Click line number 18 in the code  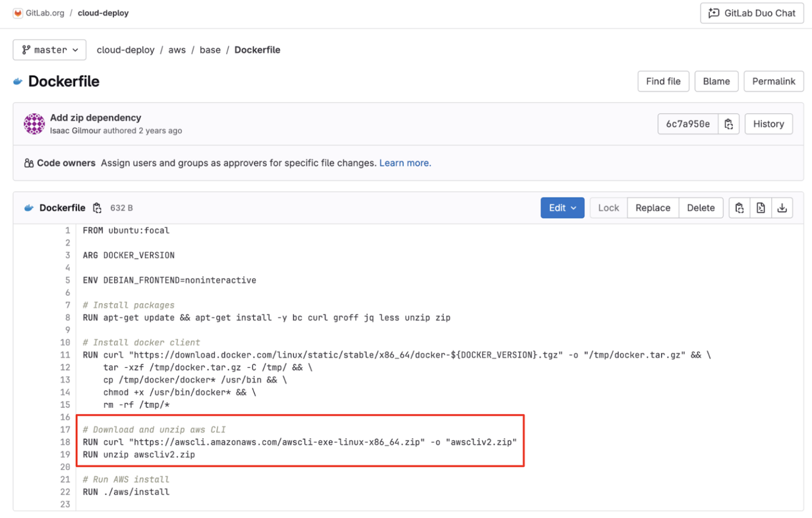[x=64, y=442]
